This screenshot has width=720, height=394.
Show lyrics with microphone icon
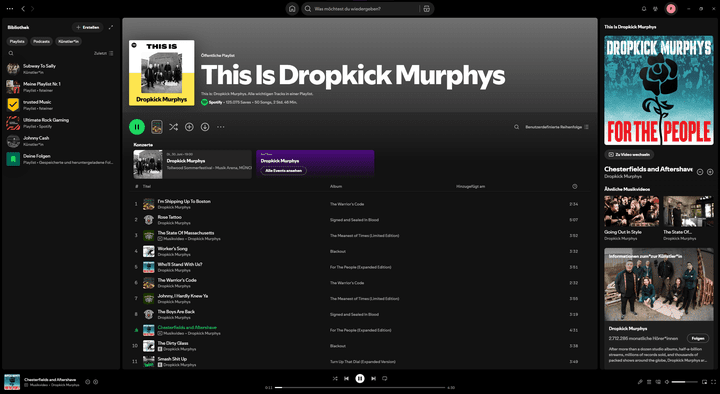[x=640, y=382]
